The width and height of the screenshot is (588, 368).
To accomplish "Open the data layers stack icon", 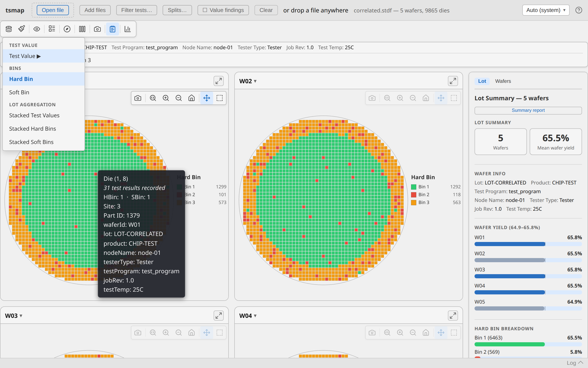I will pos(9,29).
